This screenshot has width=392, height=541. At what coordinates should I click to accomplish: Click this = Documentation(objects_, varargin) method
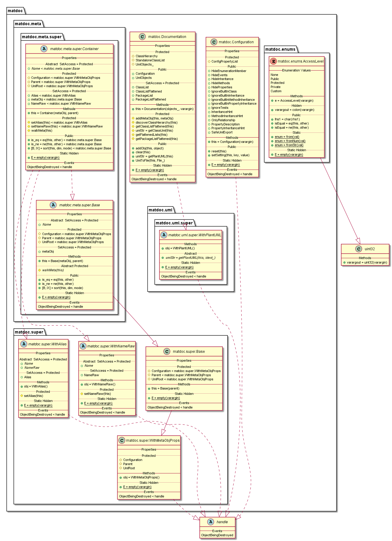(x=165, y=109)
